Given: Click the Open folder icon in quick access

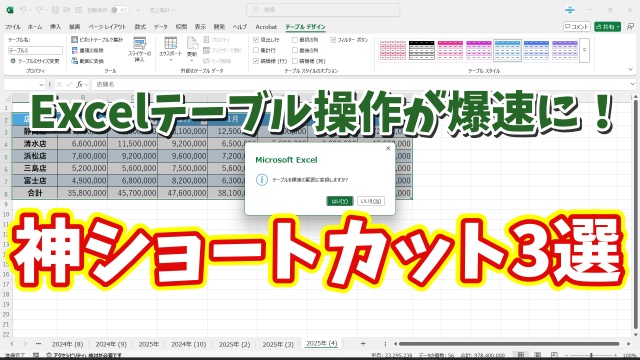Looking at the screenshot, I should click(67, 10).
